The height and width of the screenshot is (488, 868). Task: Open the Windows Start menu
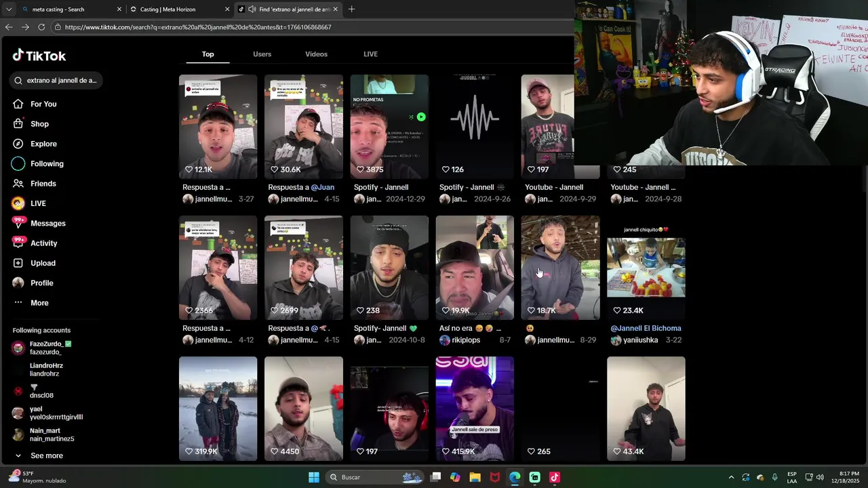tap(314, 477)
